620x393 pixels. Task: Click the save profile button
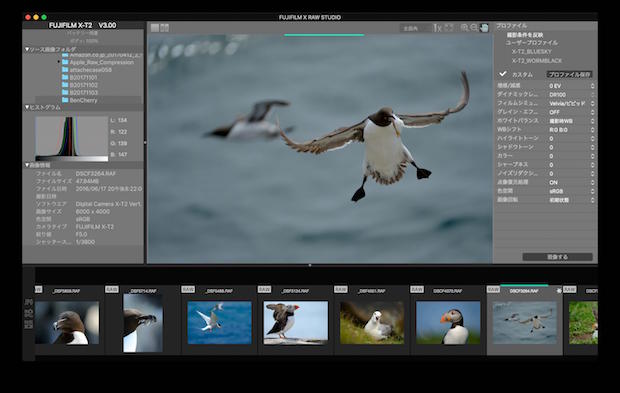click(x=569, y=74)
